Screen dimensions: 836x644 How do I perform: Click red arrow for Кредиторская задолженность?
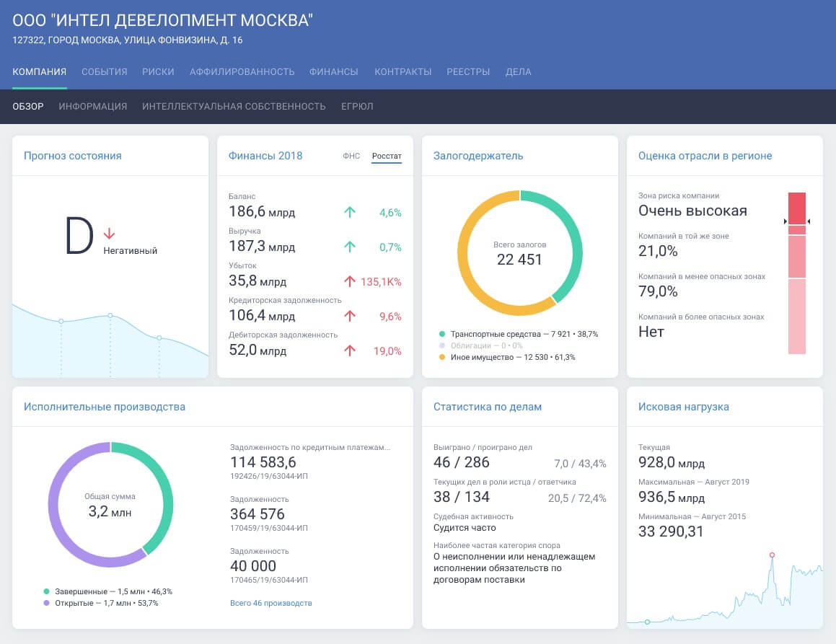tap(350, 316)
